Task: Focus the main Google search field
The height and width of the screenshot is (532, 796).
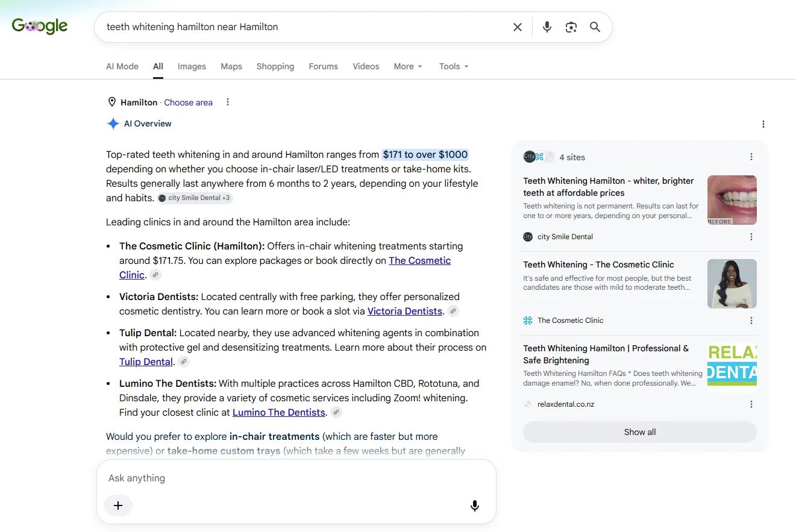Action: (304, 27)
